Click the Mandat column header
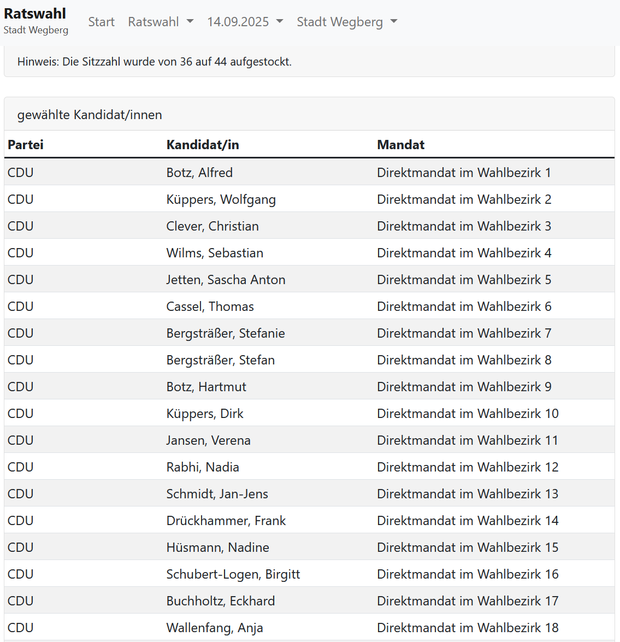Viewport: 620px width, 642px height. click(401, 145)
